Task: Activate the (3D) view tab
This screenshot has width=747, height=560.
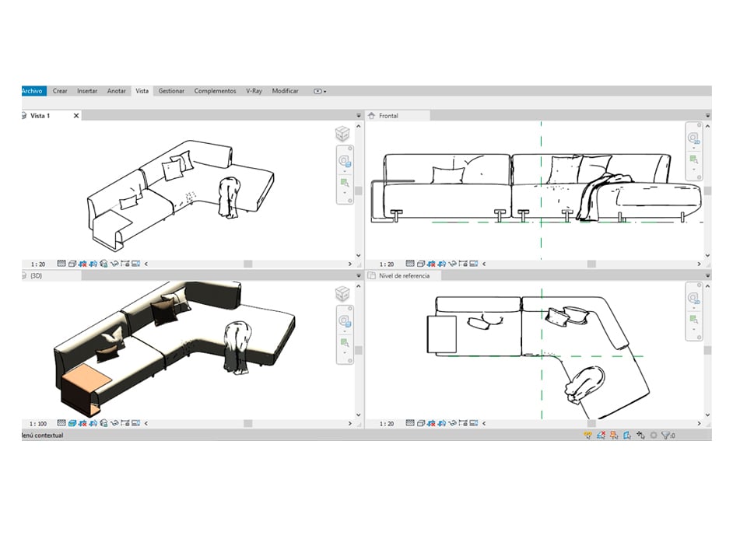Action: [37, 275]
